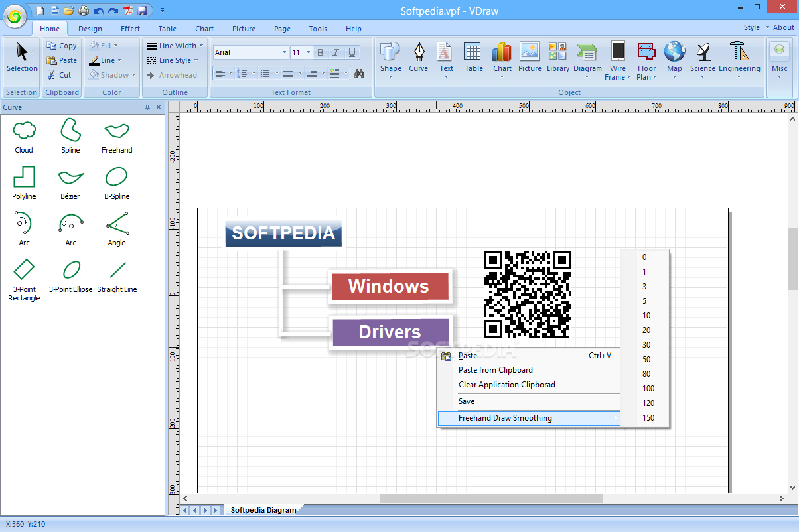Image resolution: width=799 pixels, height=532 pixels.
Task: Open the Wire Frame objects menu
Action: coord(618,60)
